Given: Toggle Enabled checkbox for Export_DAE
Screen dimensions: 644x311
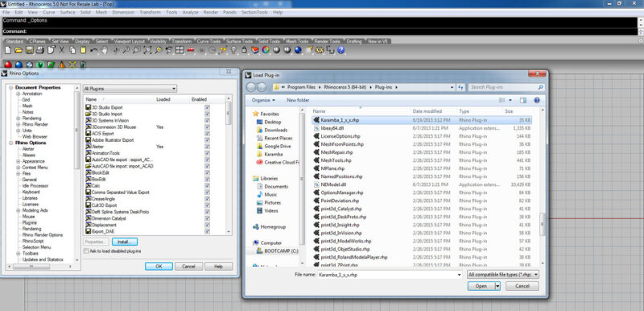Looking at the screenshot, I should pos(207,231).
